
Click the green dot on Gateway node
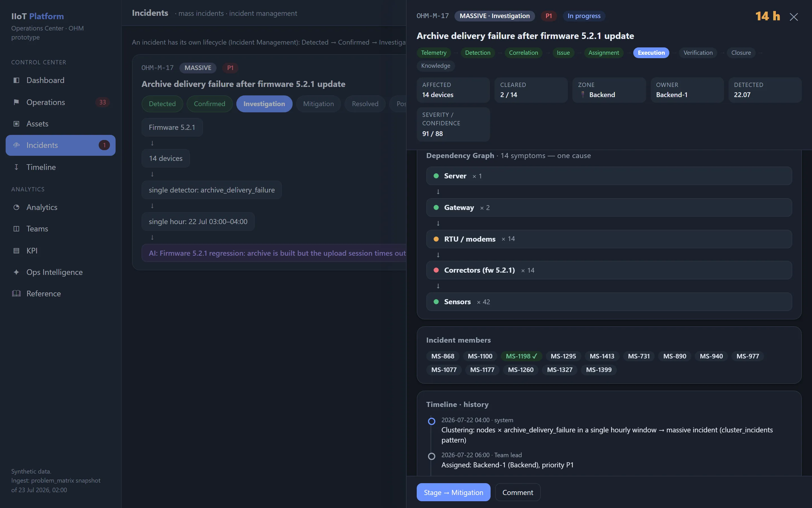pos(436,207)
